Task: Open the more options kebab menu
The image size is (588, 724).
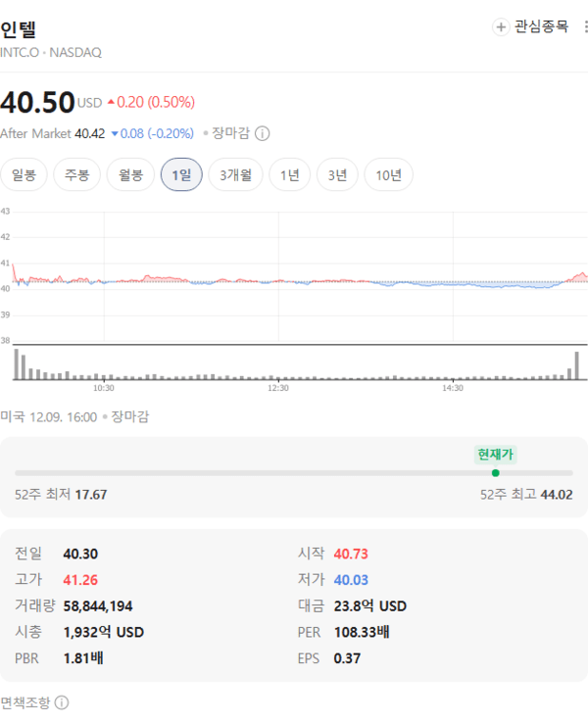Action: 586,26
